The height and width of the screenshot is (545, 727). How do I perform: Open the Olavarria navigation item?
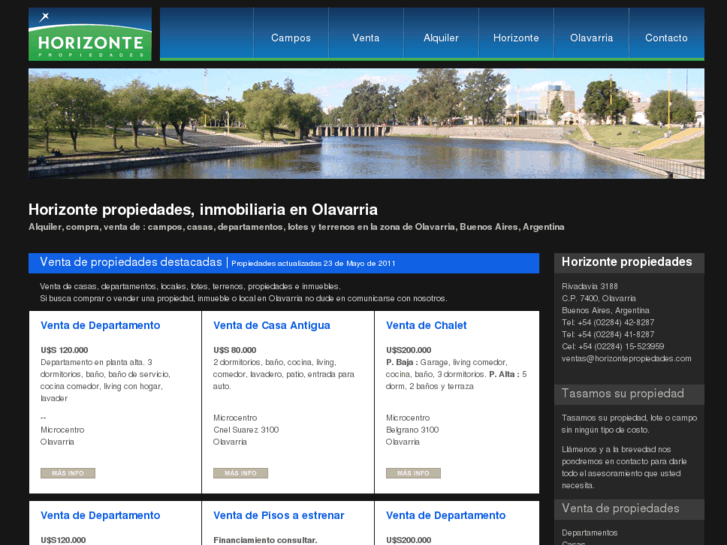pyautogui.click(x=592, y=38)
